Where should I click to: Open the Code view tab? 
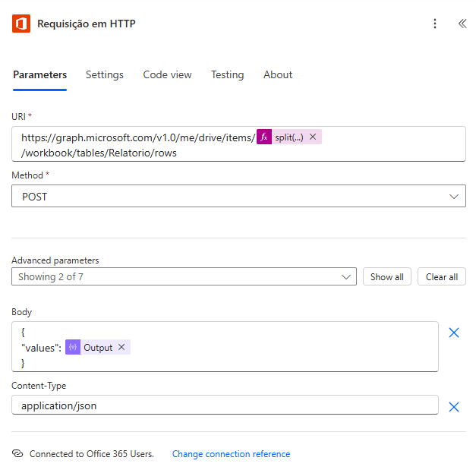pyautogui.click(x=167, y=74)
